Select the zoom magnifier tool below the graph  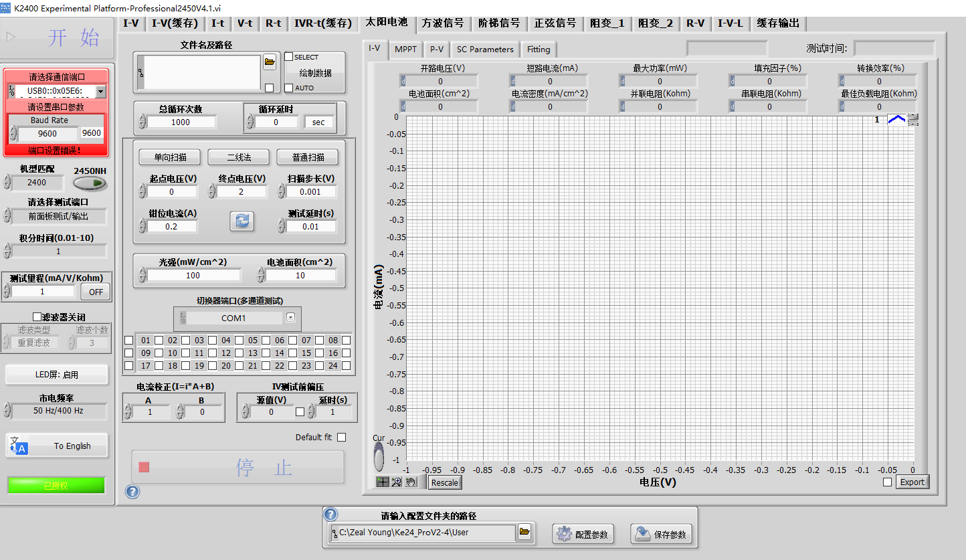click(x=395, y=482)
